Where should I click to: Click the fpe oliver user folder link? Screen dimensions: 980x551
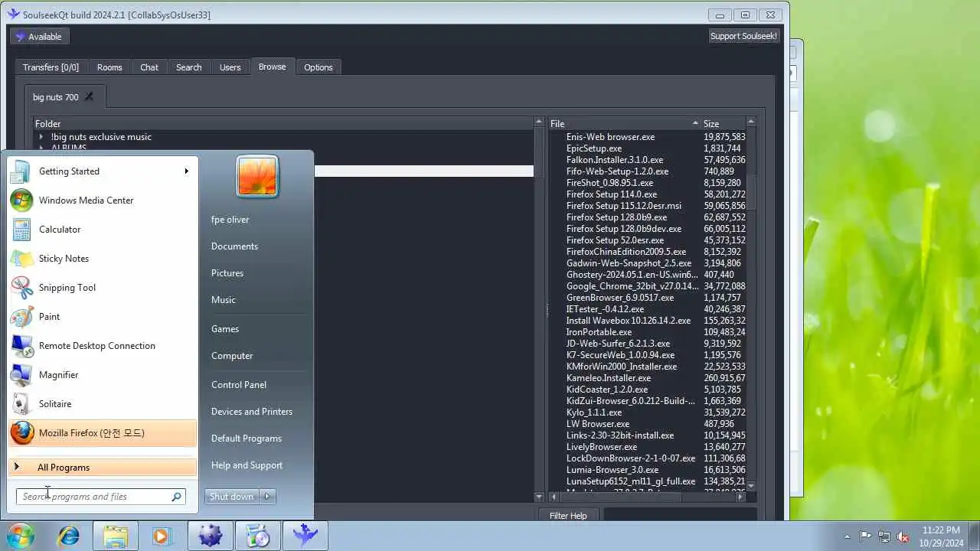pos(230,220)
